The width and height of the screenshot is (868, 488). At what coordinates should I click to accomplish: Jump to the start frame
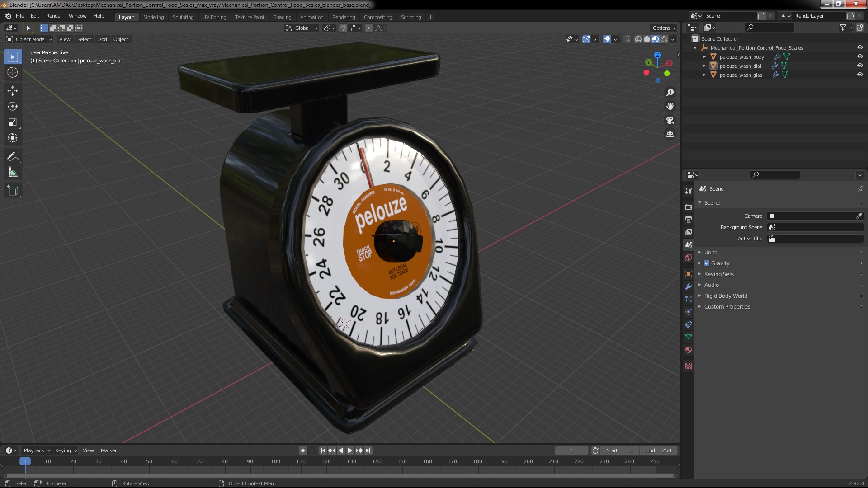point(323,450)
